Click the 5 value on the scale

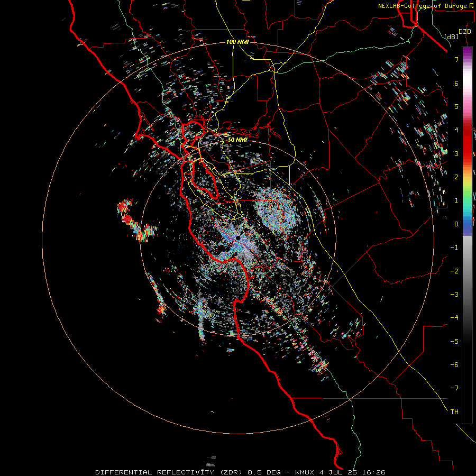coord(456,106)
